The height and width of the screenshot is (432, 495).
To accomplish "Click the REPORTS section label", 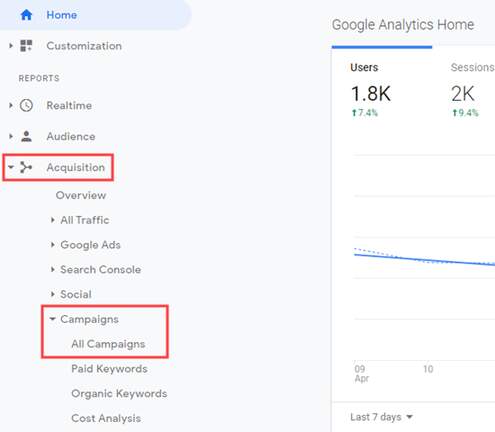I will tap(39, 78).
